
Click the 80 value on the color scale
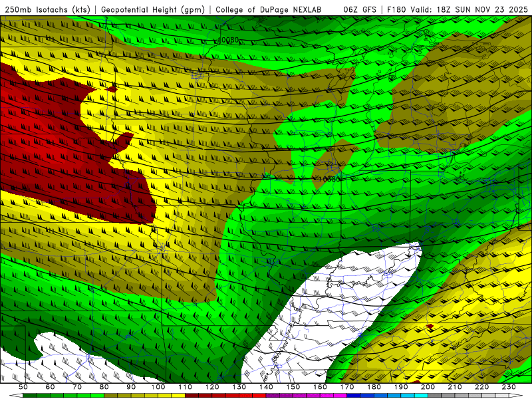click(x=104, y=387)
